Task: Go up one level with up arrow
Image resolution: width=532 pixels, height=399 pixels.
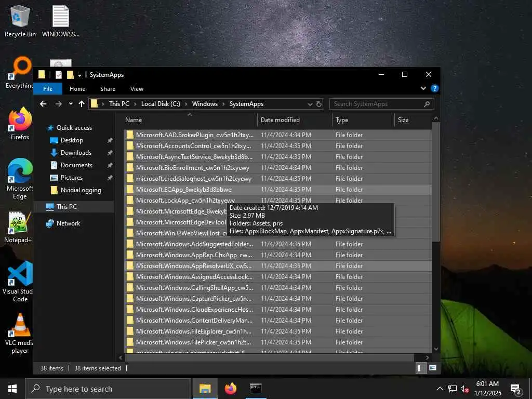Action: click(x=82, y=104)
